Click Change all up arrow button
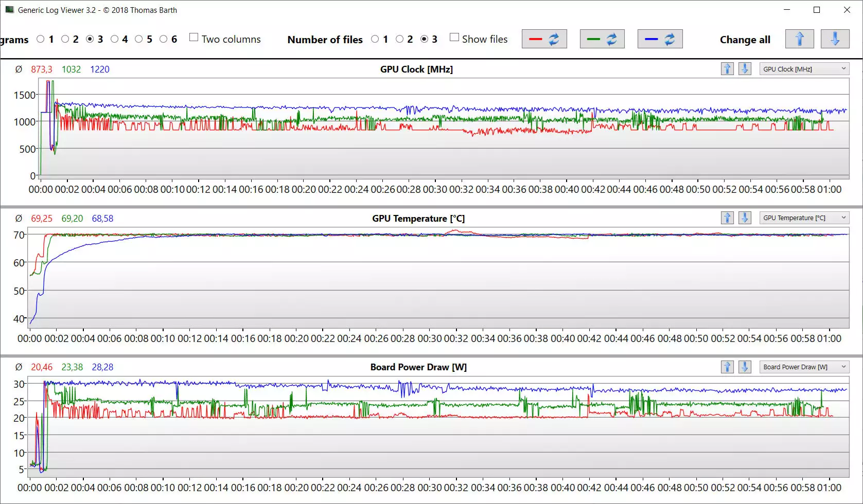 pos(799,39)
